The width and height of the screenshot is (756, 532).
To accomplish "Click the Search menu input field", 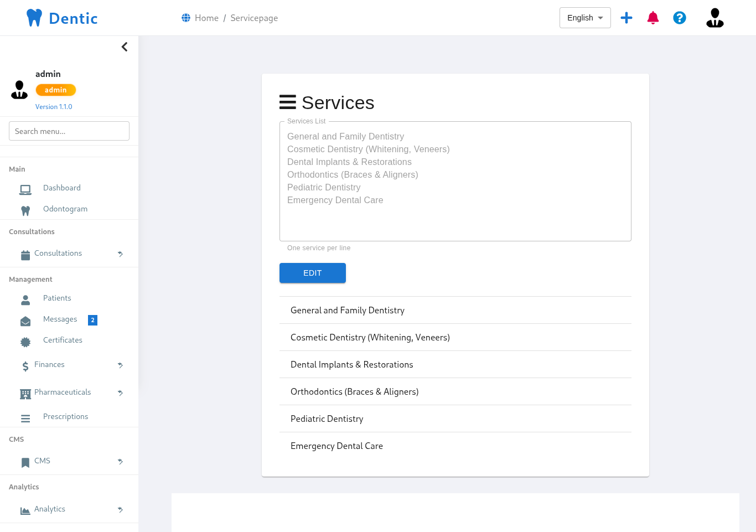I will click(69, 131).
